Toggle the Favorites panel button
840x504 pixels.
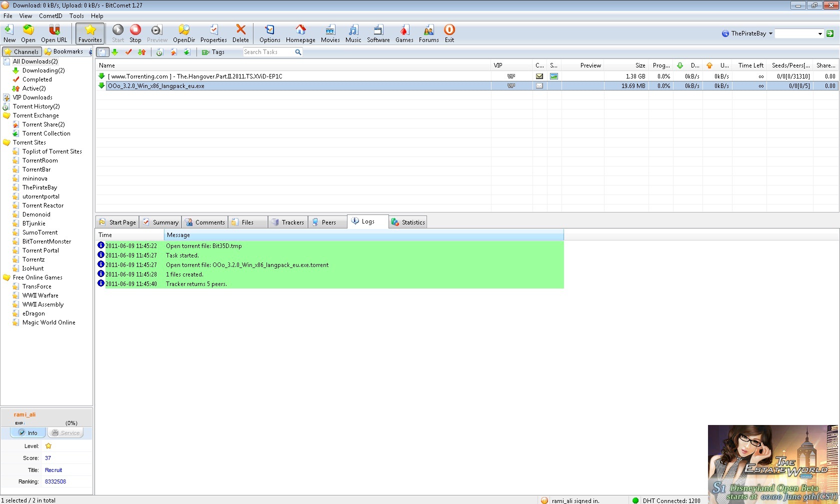(90, 33)
